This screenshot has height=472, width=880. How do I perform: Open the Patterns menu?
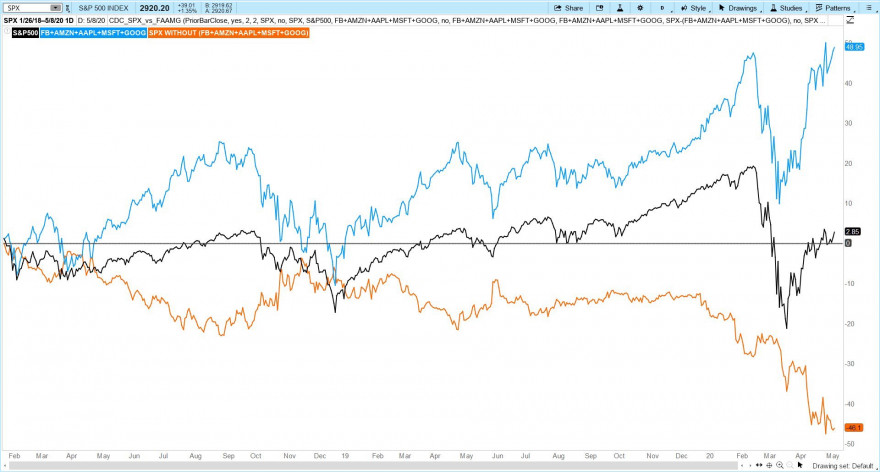tap(833, 8)
